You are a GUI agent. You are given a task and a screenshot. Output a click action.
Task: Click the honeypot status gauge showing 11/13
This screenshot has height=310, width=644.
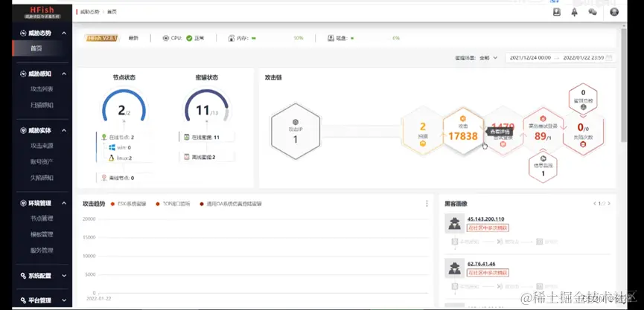pos(206,106)
